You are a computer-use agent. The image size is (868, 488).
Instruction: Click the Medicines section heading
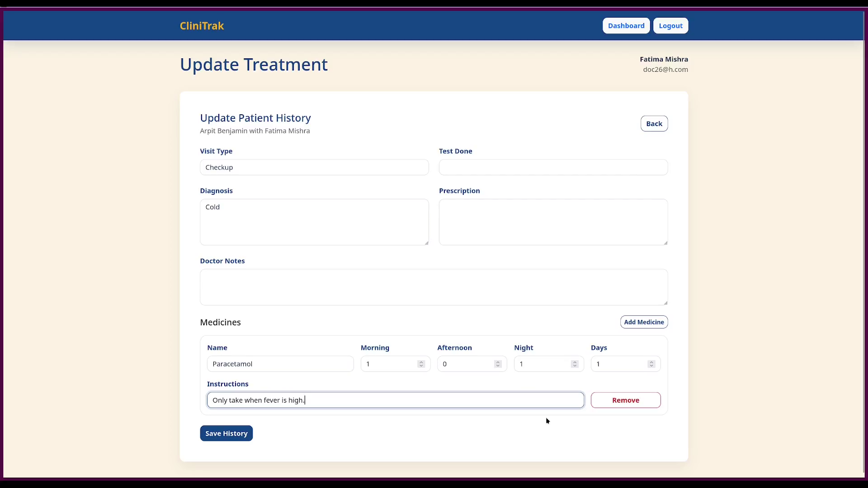(220, 322)
